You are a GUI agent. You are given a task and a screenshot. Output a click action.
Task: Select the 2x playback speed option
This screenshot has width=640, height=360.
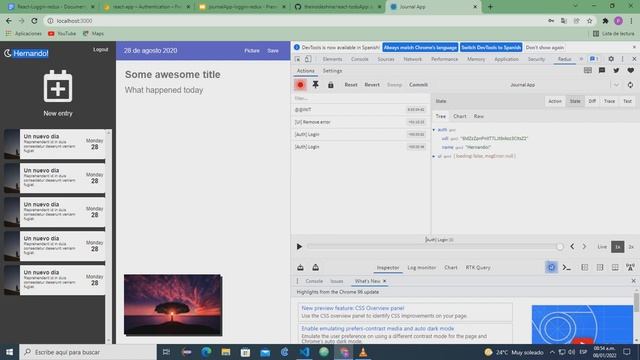(631, 247)
